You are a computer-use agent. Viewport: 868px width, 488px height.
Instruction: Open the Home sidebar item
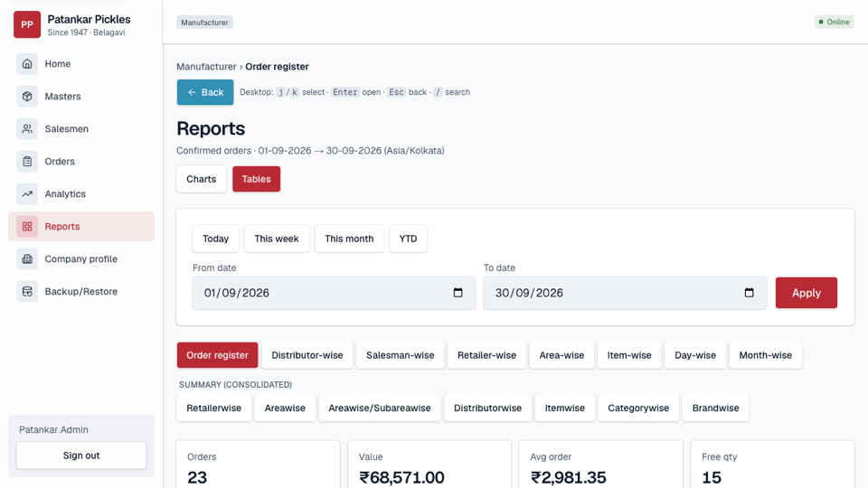(81, 63)
